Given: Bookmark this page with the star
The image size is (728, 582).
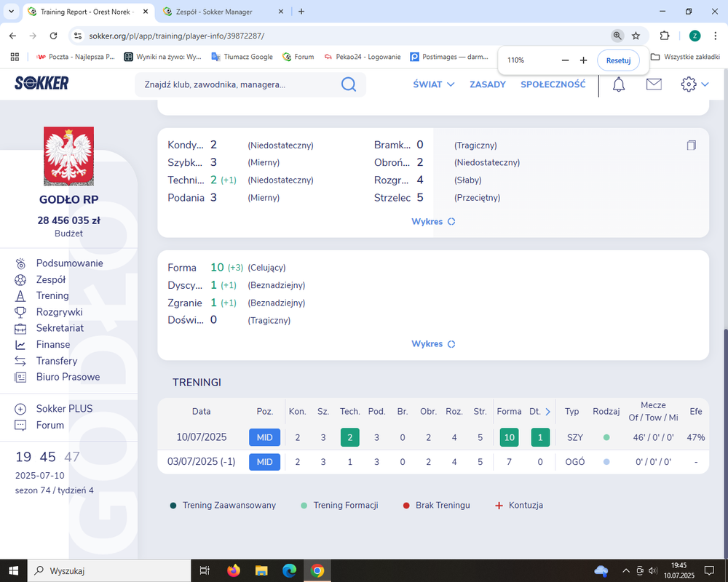Looking at the screenshot, I should point(636,36).
